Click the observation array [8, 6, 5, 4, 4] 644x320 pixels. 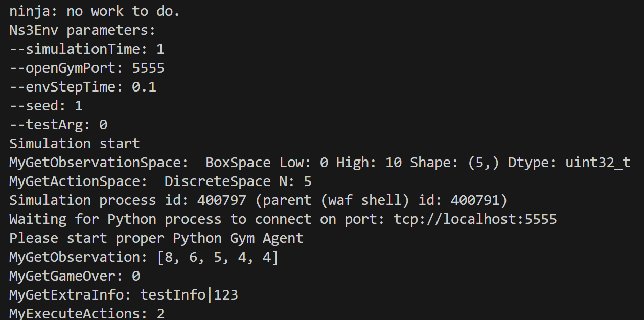pyautogui.click(x=217, y=257)
